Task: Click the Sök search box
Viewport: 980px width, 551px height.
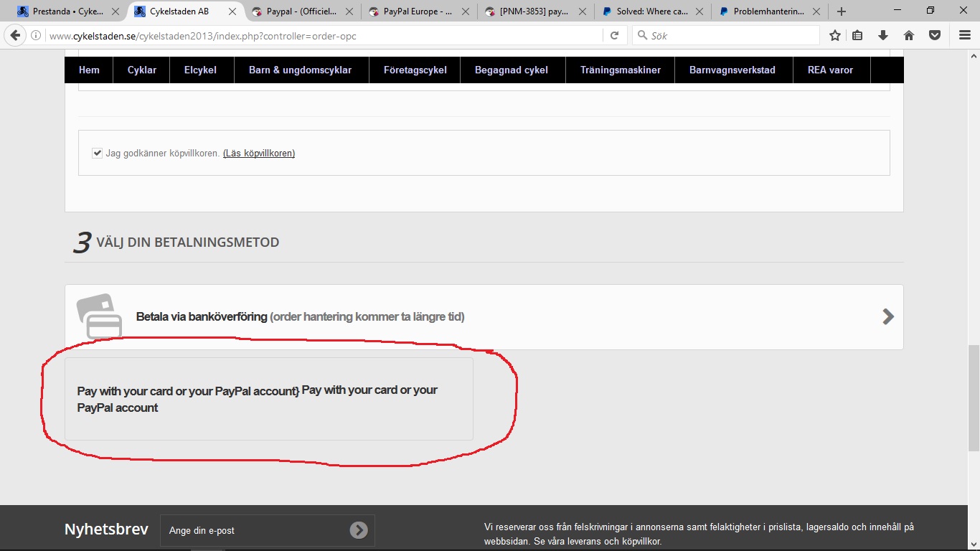Action: point(725,35)
